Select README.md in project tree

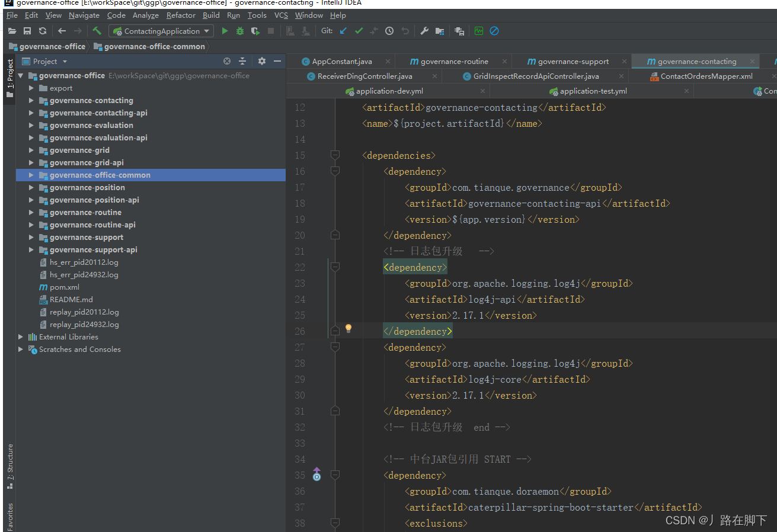tap(71, 300)
